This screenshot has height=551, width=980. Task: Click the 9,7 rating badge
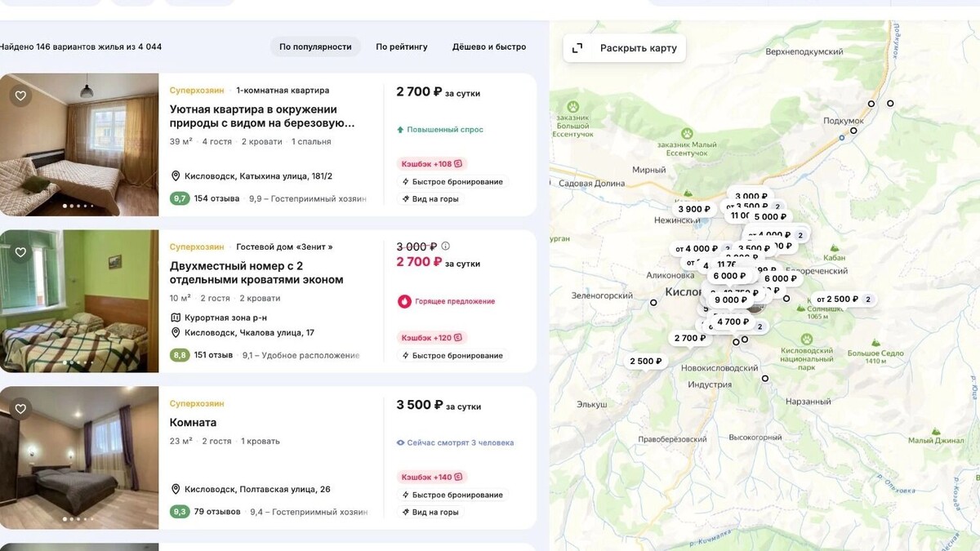click(x=180, y=198)
